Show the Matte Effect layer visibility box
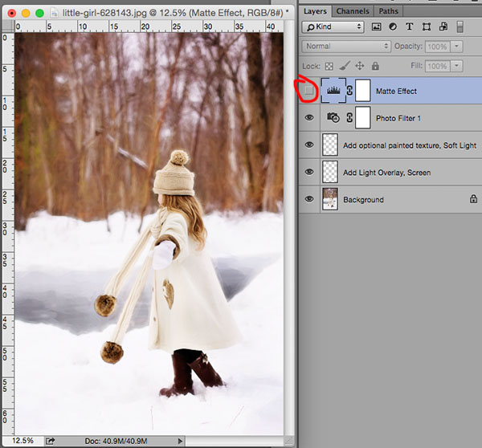 (x=309, y=91)
